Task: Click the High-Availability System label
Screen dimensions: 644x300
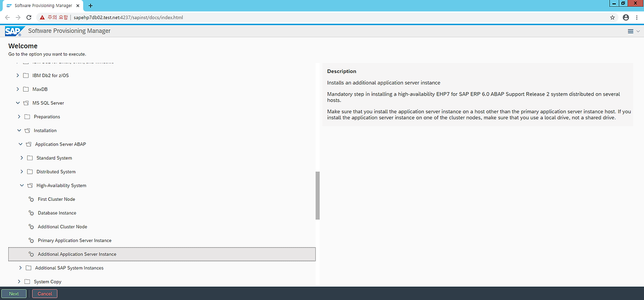Action: (61, 185)
